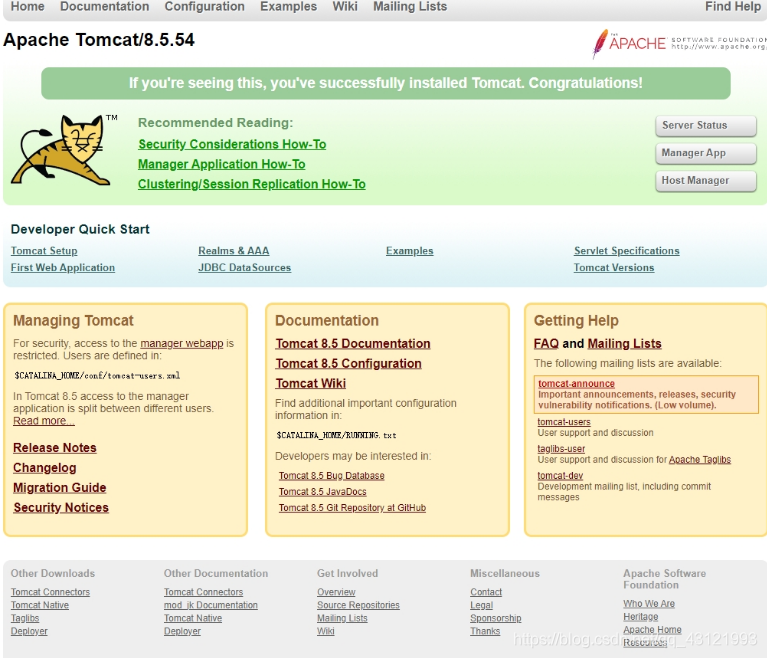This screenshot has width=767, height=658.
Task: Open Tomcat 8.5 Bug Database link
Action: (331, 476)
